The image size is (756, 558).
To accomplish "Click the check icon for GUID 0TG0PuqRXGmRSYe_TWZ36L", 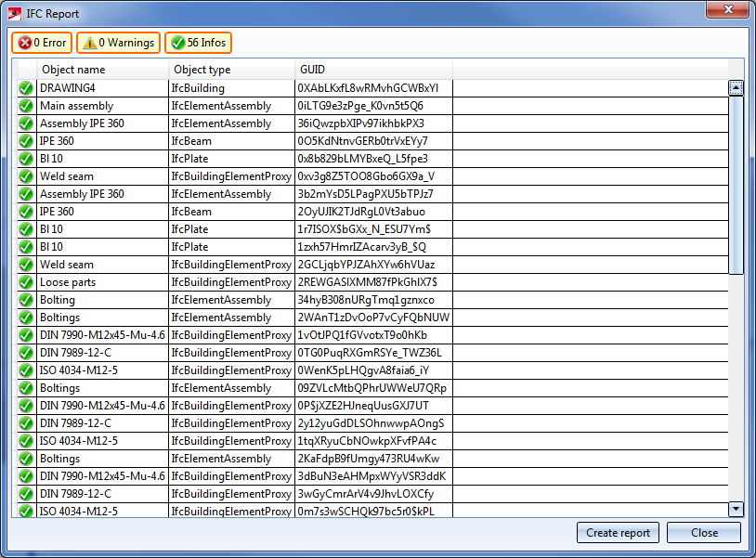I will click(26, 353).
